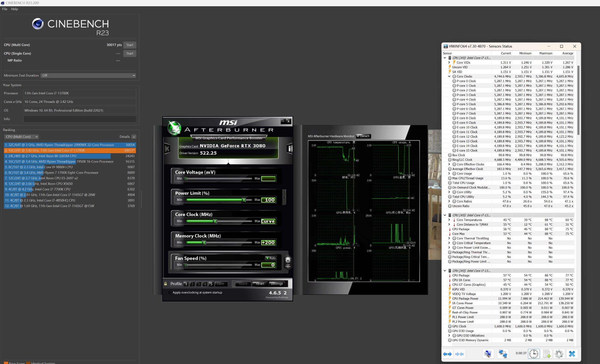Image resolution: width=600 pixels, height=364 pixels.
Task: Open the ranking Details dropdown arrow
Action: (134, 137)
